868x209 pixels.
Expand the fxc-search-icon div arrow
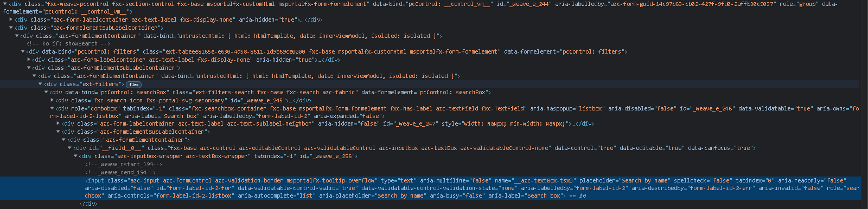click(52, 101)
